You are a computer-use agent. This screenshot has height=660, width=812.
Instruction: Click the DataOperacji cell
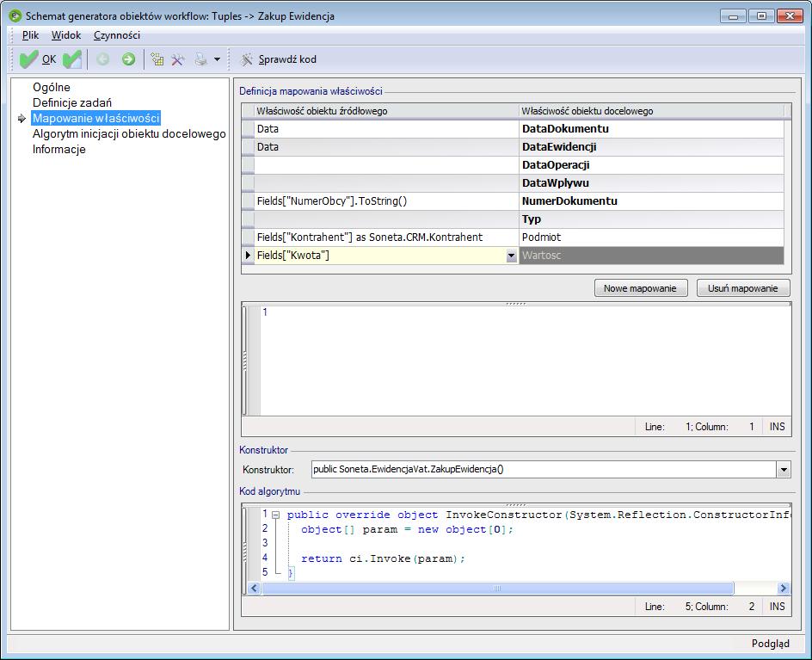pos(651,165)
